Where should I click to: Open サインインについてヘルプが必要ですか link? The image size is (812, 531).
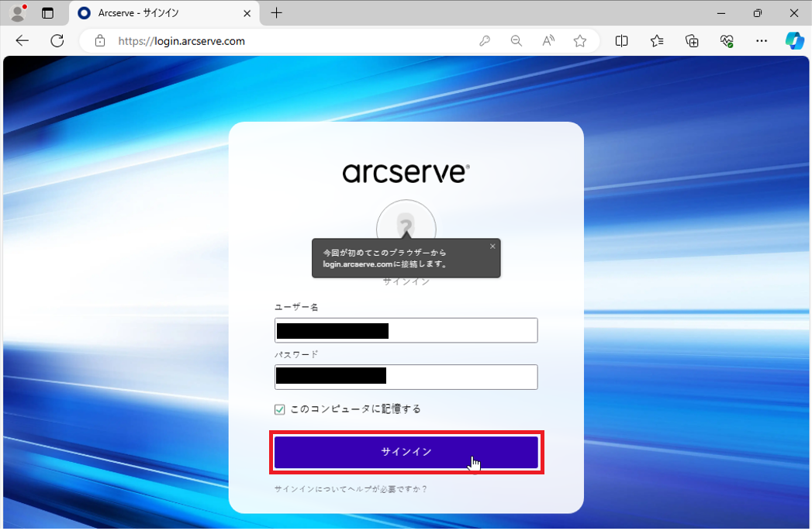pyautogui.click(x=351, y=489)
